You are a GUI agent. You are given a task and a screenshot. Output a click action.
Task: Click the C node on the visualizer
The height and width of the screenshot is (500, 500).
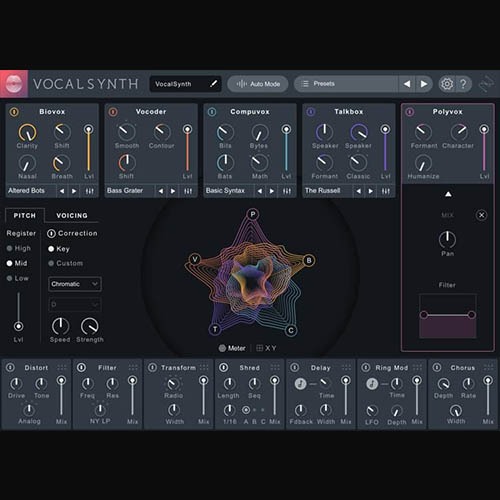291,330
